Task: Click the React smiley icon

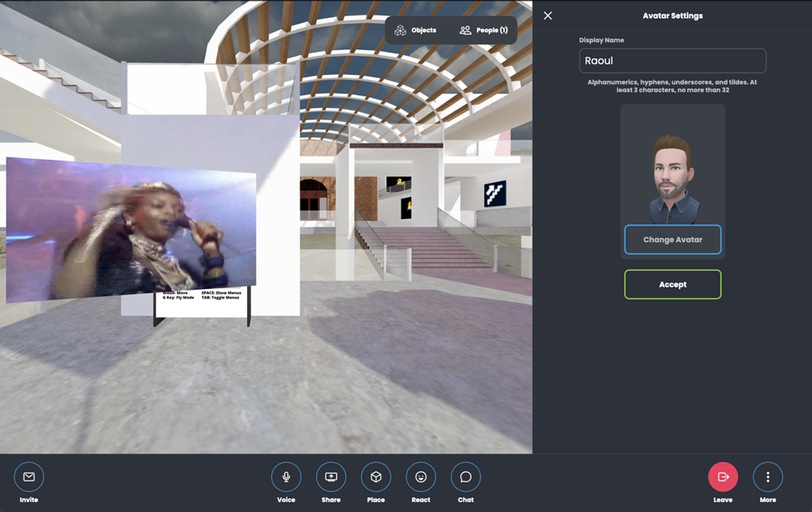Action: [x=421, y=477]
